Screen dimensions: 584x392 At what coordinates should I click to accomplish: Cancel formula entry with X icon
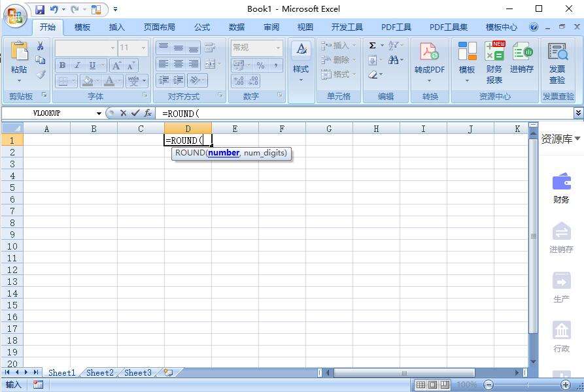(x=124, y=113)
